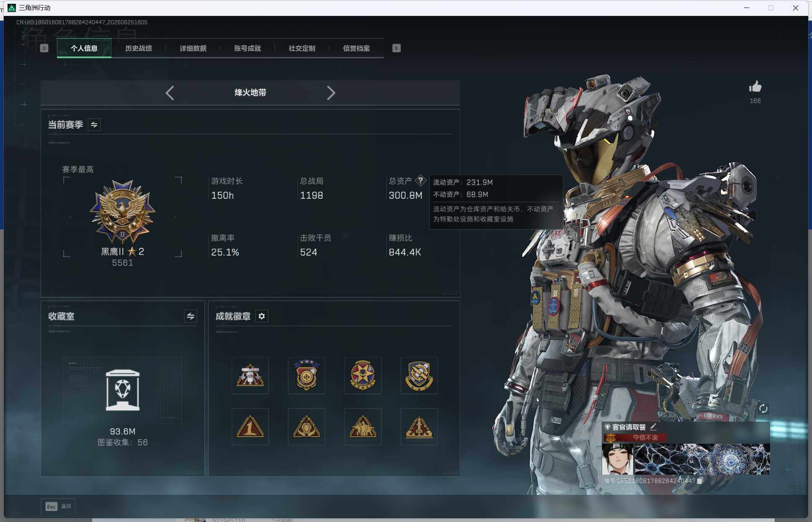The image size is (812, 522).
Task: Give a thumbs-up like to profile
Action: 755,87
